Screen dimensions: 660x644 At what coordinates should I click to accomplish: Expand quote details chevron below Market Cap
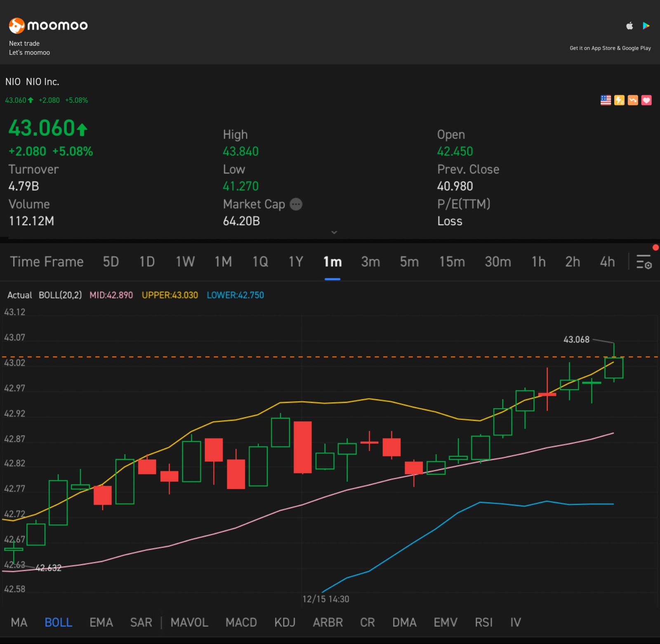[334, 233]
